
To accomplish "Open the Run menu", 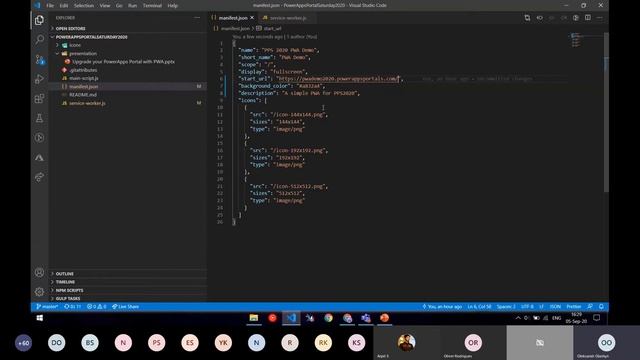I will [132, 5].
